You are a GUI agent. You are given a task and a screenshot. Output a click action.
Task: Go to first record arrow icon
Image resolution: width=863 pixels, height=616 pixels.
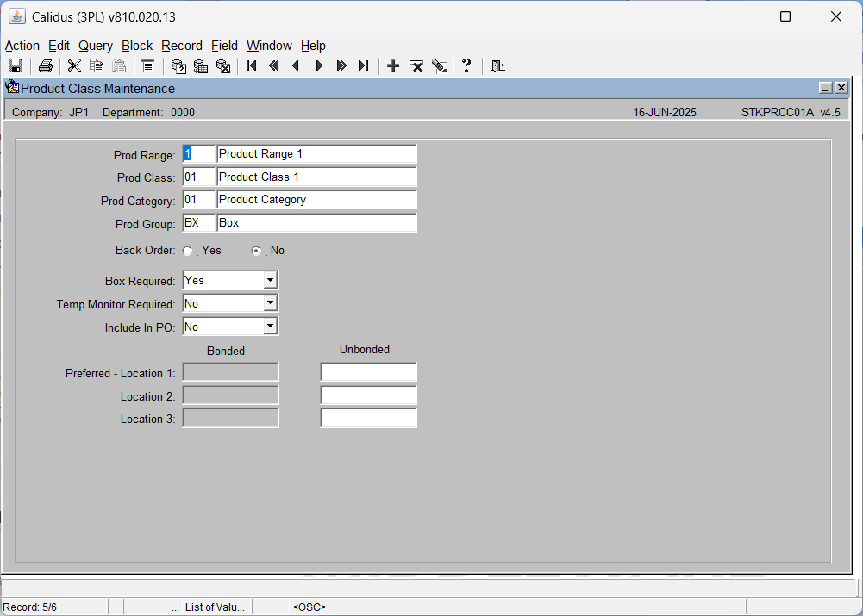coord(252,66)
